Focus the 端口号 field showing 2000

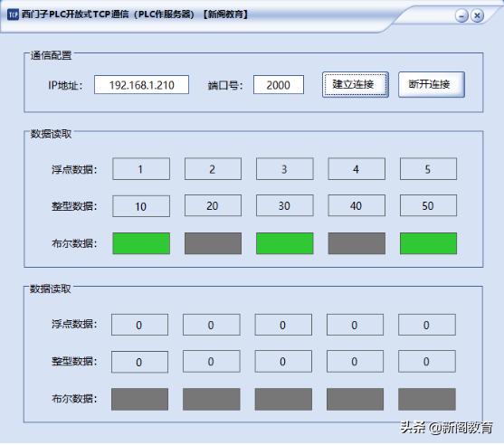pos(279,85)
